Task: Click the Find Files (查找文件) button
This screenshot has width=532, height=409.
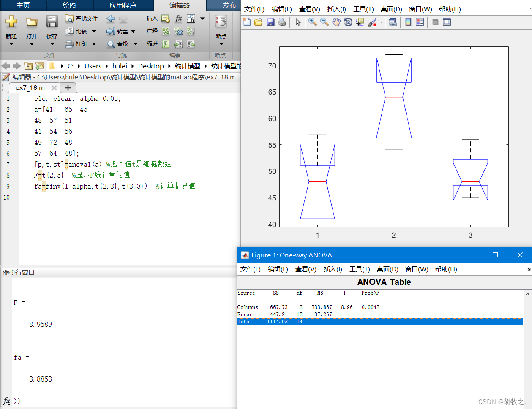Action: [81, 19]
